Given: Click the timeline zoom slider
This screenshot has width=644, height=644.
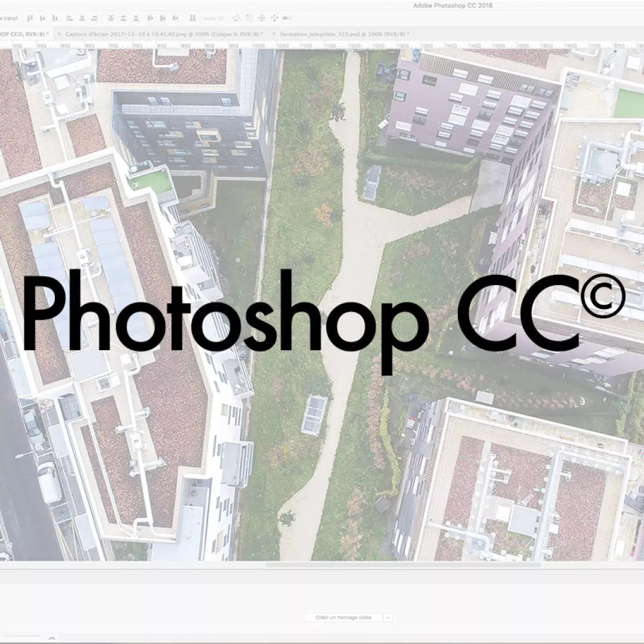Looking at the screenshot, I should [x=20, y=637].
